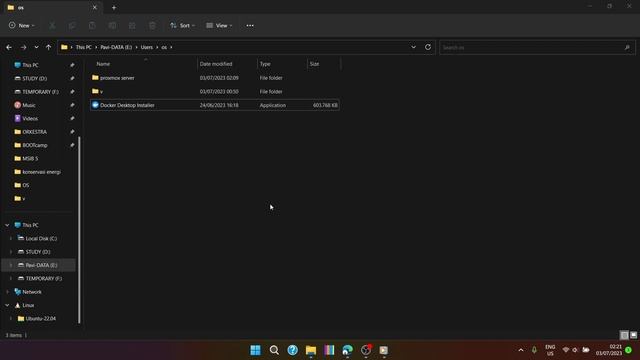Collapse the This PC tree node
Viewport: 640px width, 360px height.
tap(7, 225)
